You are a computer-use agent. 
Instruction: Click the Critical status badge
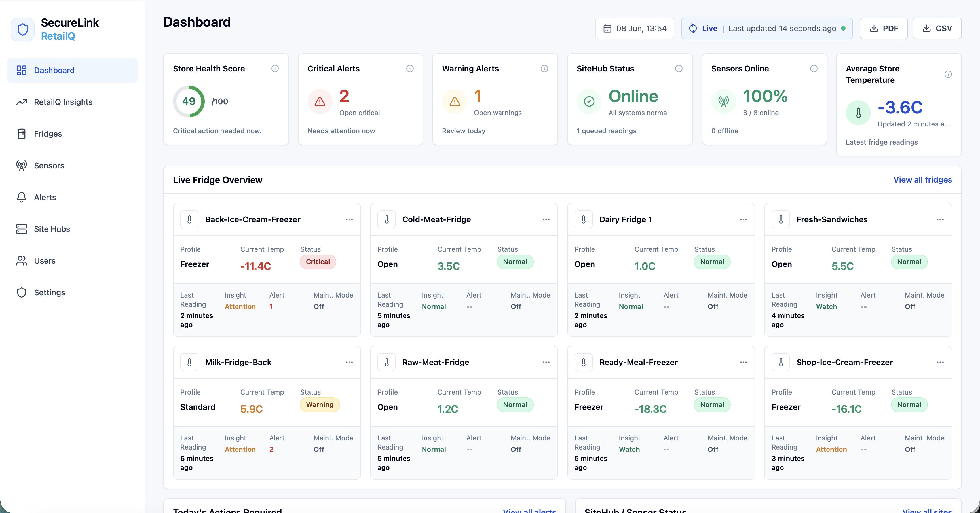(318, 262)
